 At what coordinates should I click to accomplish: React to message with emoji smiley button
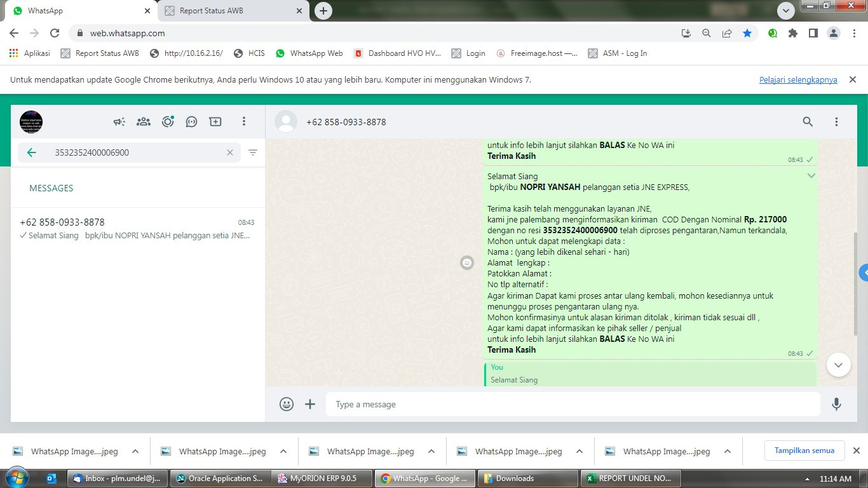[x=467, y=262]
